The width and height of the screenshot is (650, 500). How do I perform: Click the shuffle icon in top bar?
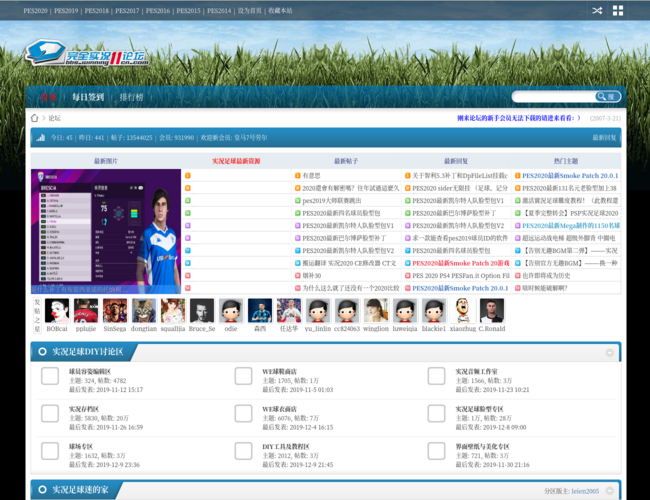pos(597,10)
